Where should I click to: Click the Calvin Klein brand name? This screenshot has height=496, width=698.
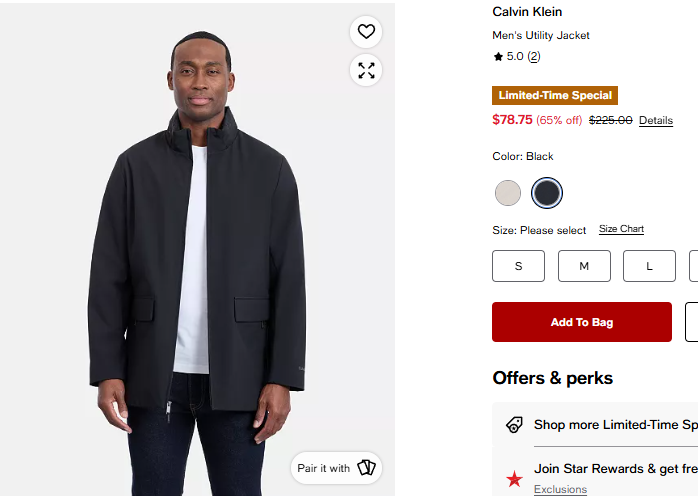point(527,12)
